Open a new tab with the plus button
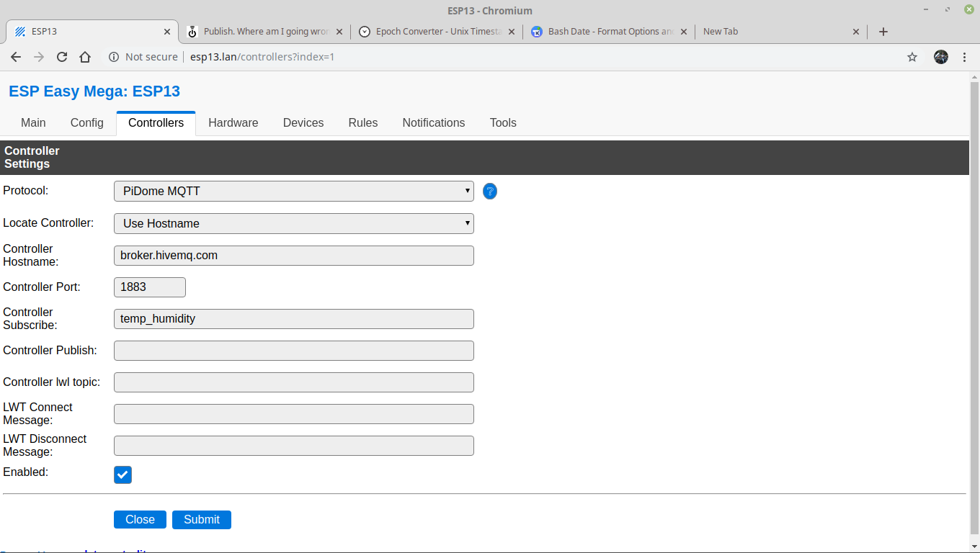 pos(883,32)
